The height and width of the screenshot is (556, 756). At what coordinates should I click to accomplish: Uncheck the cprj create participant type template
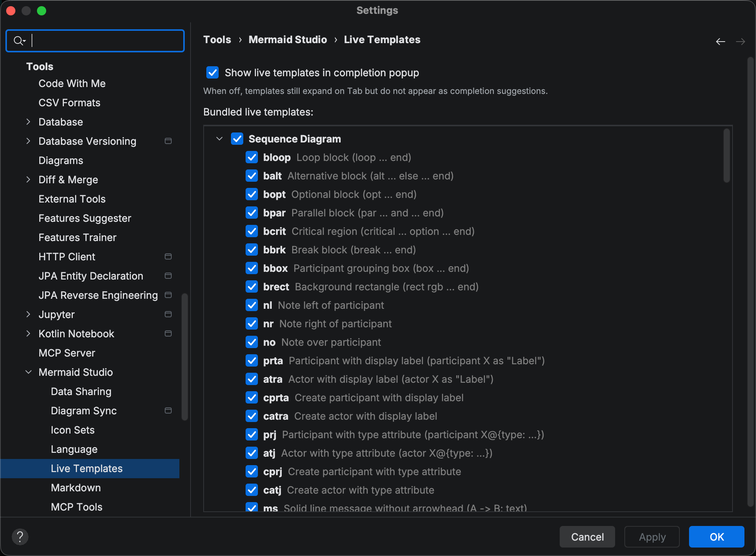point(252,471)
